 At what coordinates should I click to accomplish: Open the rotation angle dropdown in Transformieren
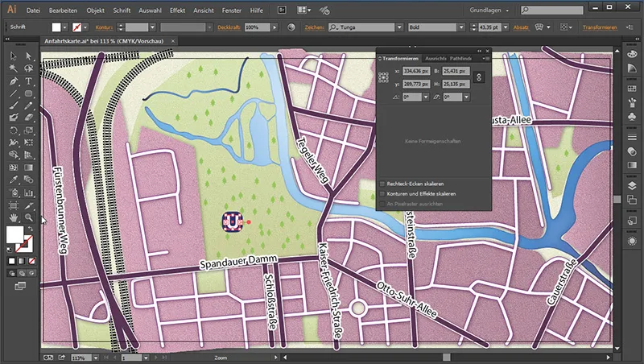(426, 97)
